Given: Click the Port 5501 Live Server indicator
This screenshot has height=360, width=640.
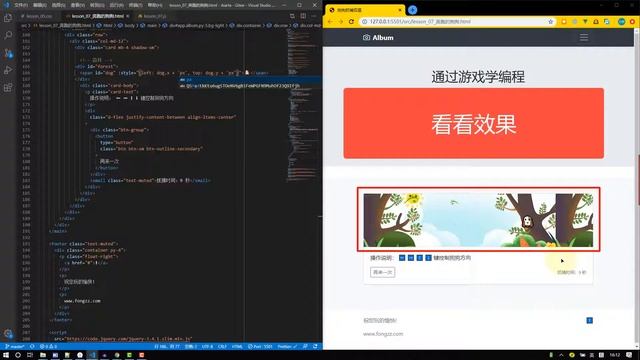Looking at the screenshot, I should (x=260, y=347).
